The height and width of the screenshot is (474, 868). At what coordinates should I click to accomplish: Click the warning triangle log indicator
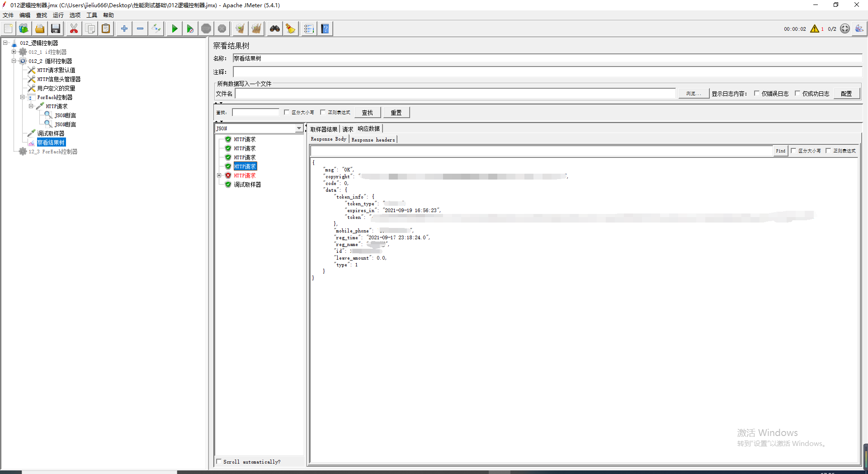coord(815,28)
